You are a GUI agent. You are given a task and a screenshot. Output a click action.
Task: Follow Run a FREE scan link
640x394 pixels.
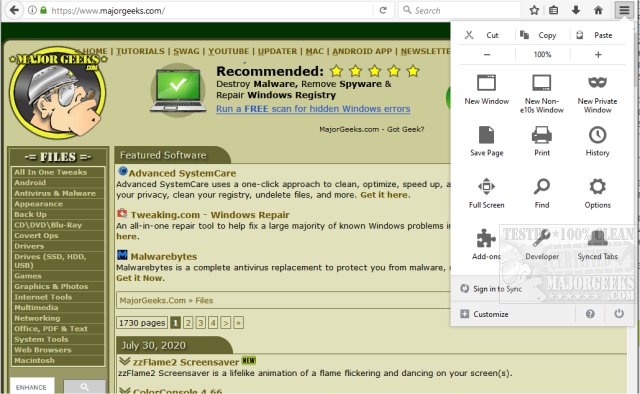(x=313, y=109)
